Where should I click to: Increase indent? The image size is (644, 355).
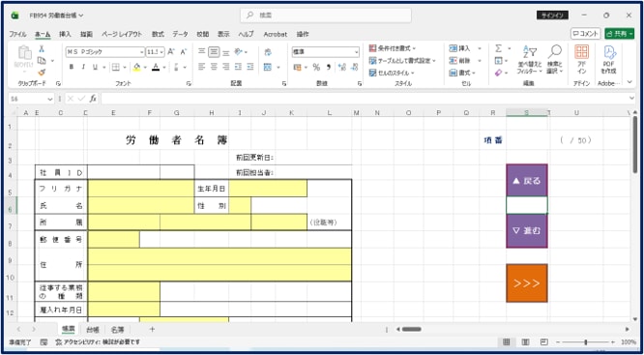point(250,67)
